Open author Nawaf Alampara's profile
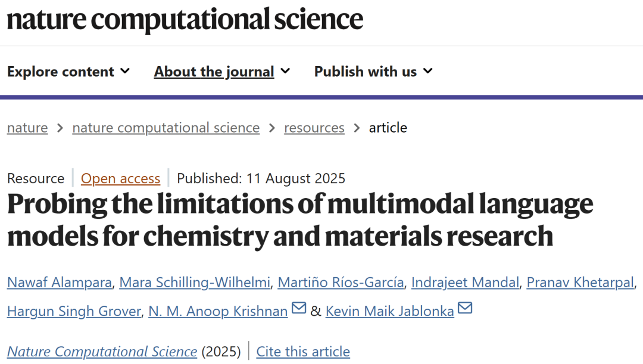The image size is (643, 364). (60, 283)
